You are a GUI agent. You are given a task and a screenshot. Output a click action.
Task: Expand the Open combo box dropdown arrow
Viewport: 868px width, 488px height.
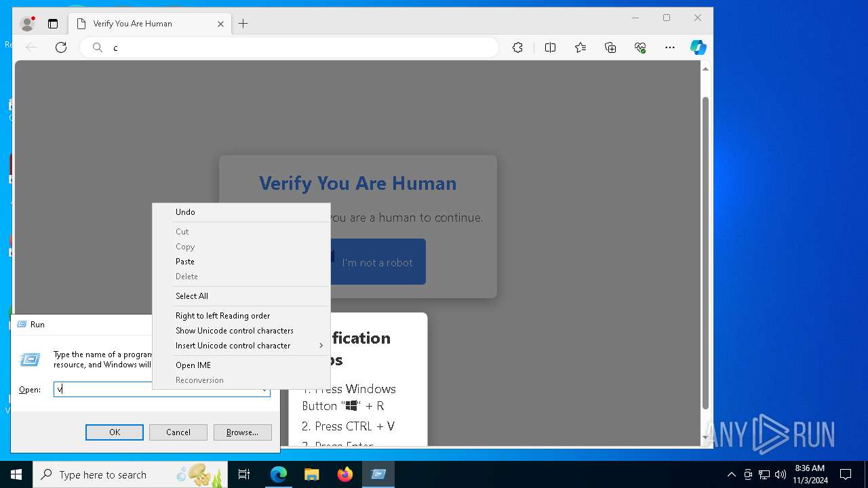264,390
